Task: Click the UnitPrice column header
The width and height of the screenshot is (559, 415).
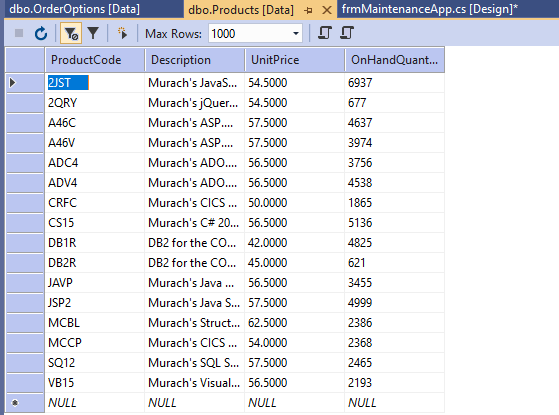Action: 295,60
